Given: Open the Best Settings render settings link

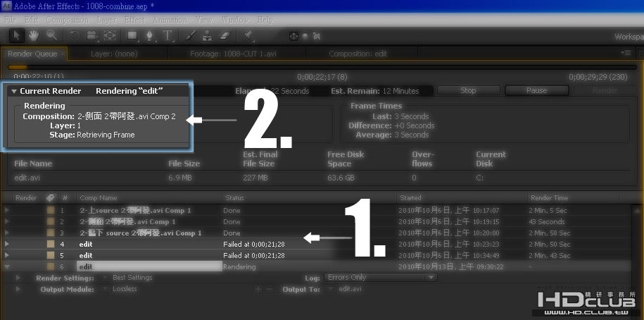Looking at the screenshot, I should pyautogui.click(x=132, y=278).
